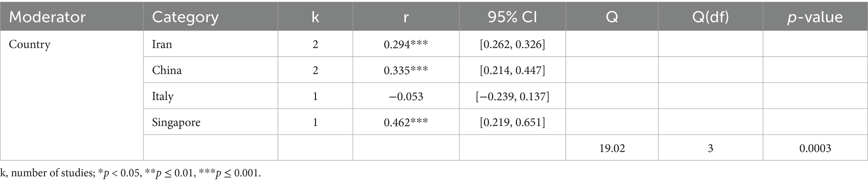Click the r column header
Image resolution: width=868 pixels, height=183 pixels.
click(405, 17)
